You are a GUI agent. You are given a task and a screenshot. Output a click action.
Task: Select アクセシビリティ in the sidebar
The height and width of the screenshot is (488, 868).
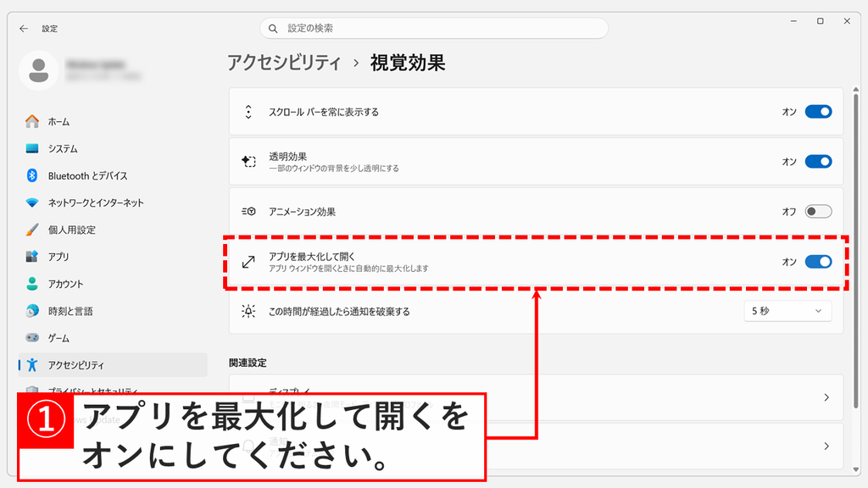click(113, 364)
